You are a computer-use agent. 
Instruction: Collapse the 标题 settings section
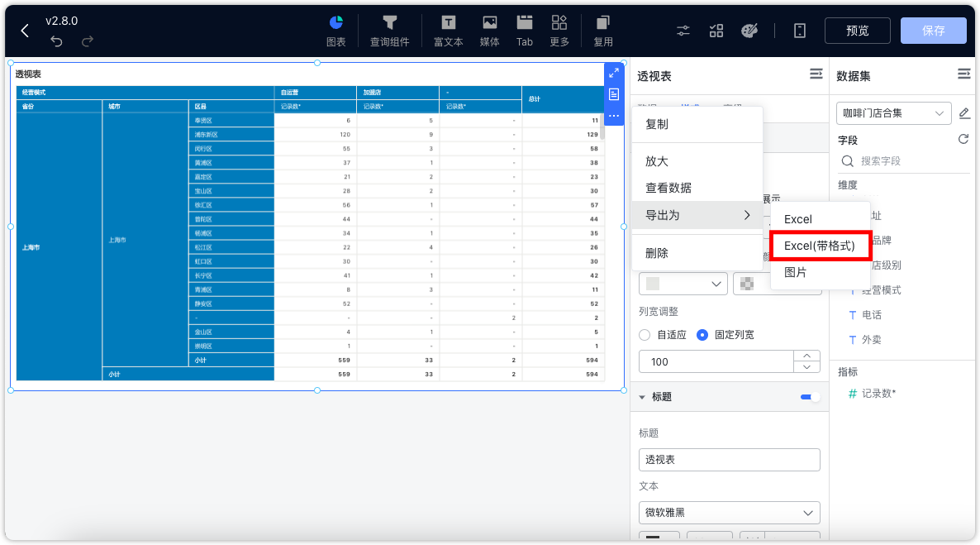[643, 396]
